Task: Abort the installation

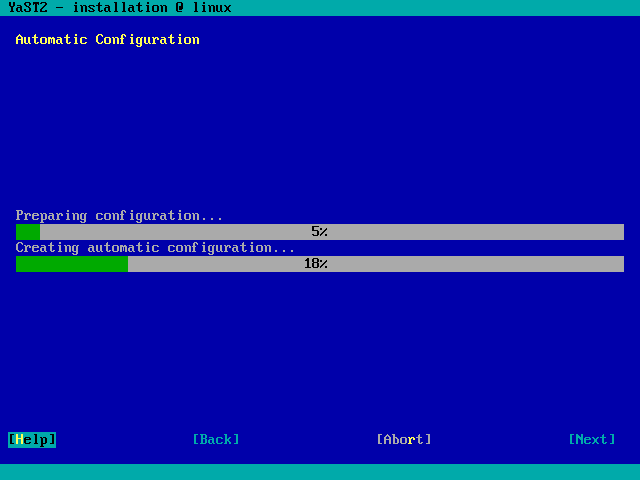Action: pos(404,440)
